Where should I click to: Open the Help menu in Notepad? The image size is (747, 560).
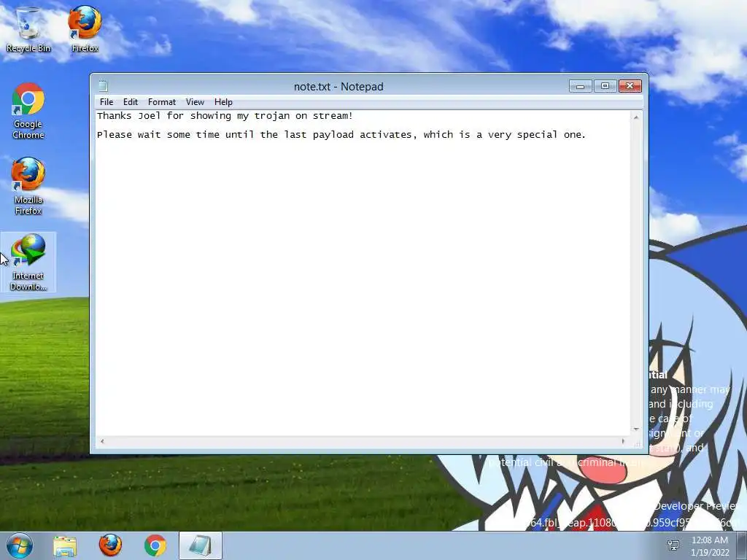[x=223, y=102]
